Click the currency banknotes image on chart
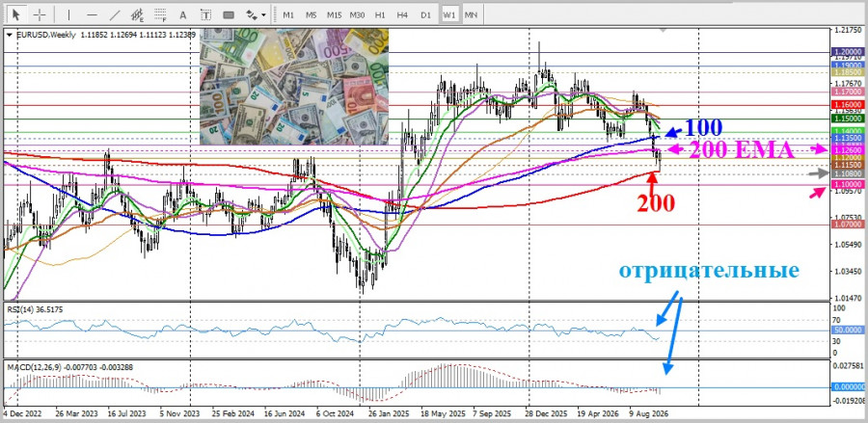 [x=294, y=87]
